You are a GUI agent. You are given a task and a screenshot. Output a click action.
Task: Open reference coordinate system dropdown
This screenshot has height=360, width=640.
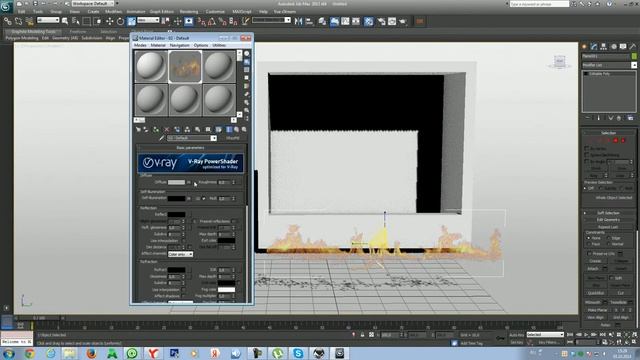point(148,20)
